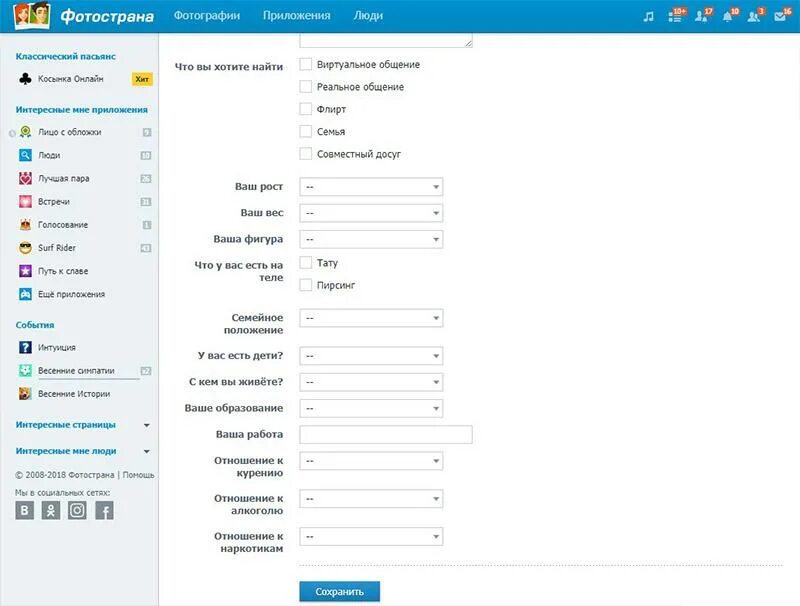Image resolution: width=800 pixels, height=606 pixels.
Task: Open the Instagram social icon
Action: pos(77,510)
